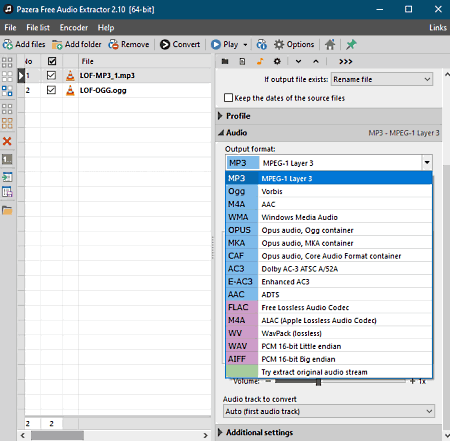
Task: Open the File menu
Action: 10,28
